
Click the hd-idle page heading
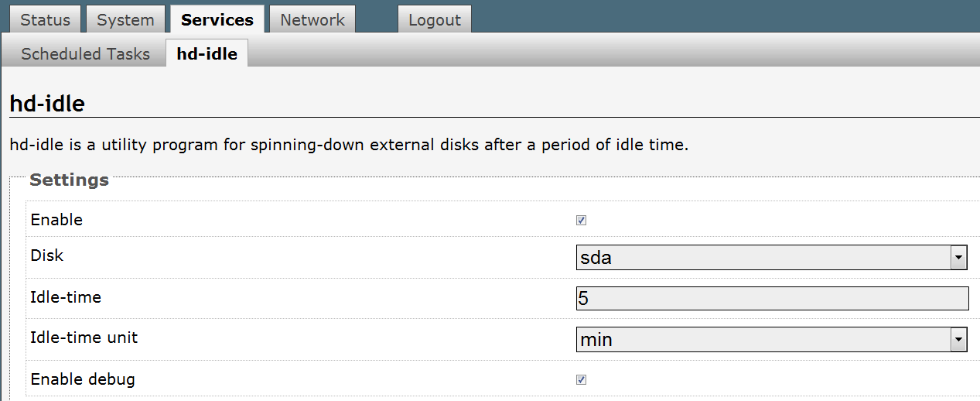(47, 103)
